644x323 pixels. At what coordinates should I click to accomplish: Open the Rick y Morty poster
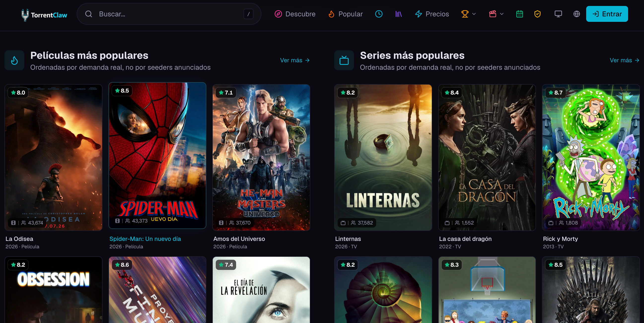click(x=591, y=157)
